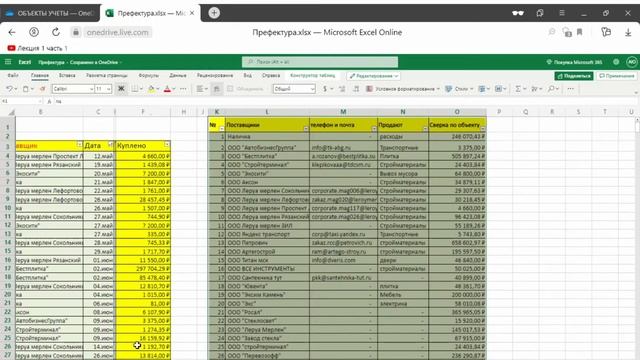Screen dimensions: 640x360
Task: Click the Sort and Filter icon
Action: pos(534,89)
